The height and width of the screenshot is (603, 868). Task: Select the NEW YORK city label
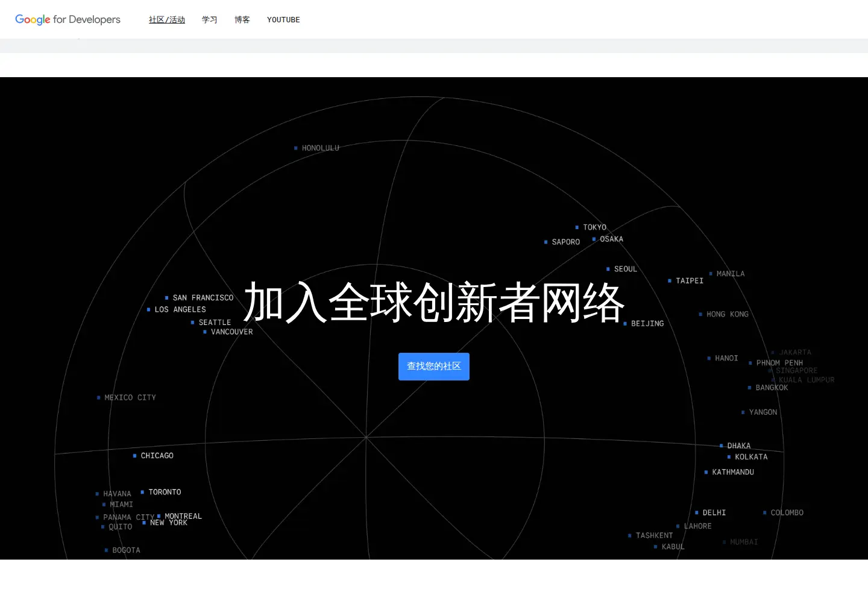[x=169, y=523]
